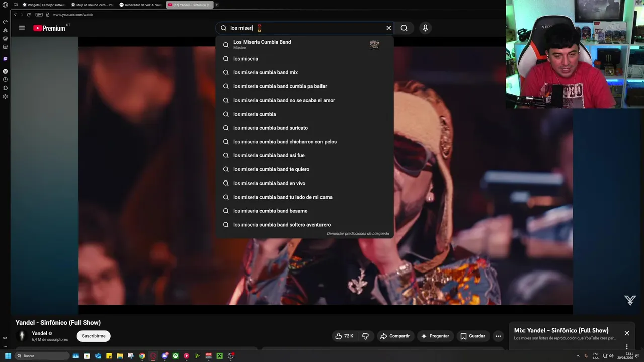Click Guardar to save the video

(473, 336)
